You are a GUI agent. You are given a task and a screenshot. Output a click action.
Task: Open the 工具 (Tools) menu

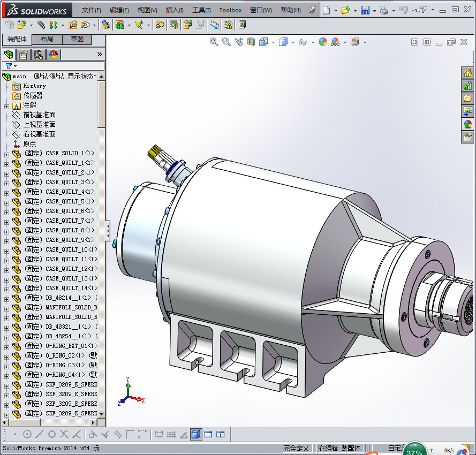click(x=201, y=10)
